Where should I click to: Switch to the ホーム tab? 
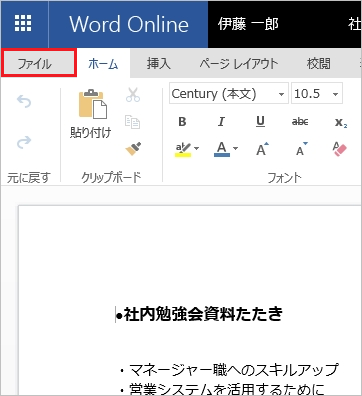point(103,63)
